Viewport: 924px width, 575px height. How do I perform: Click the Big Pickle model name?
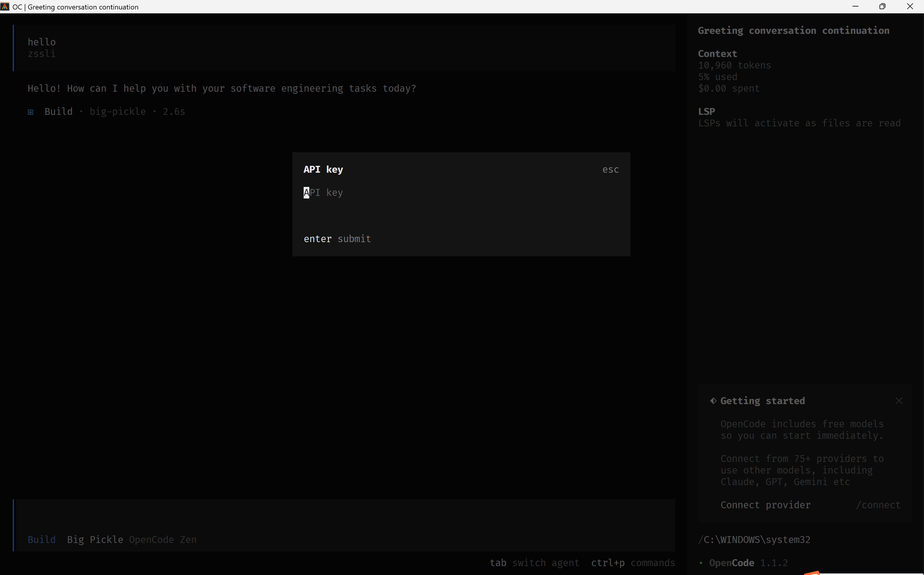(94, 539)
